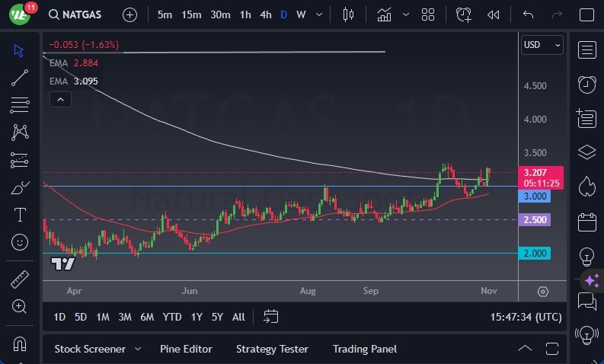This screenshot has width=604, height=364.
Task: Toggle the magnet snap mode
Action: tap(20, 343)
